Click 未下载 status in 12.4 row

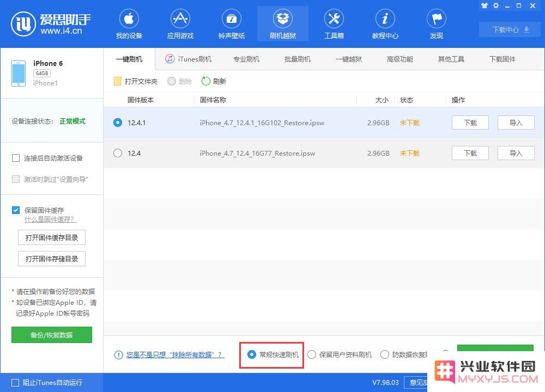pyautogui.click(x=409, y=154)
